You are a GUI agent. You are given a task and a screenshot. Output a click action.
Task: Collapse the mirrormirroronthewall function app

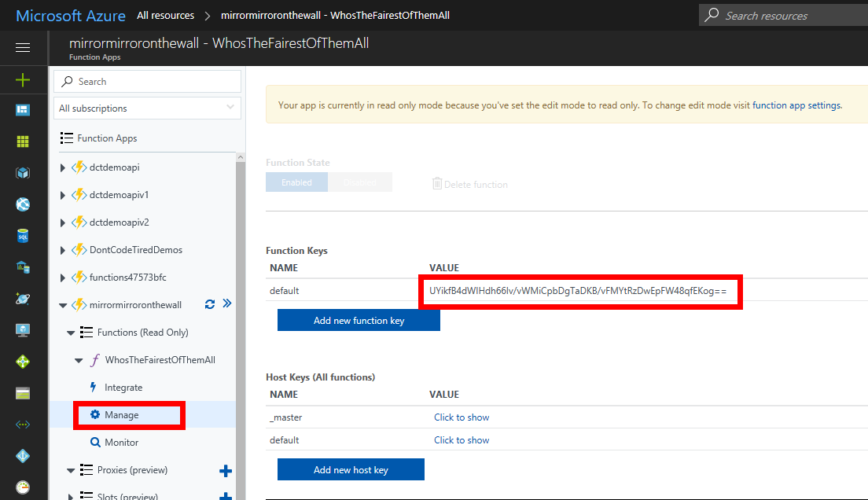click(x=61, y=304)
